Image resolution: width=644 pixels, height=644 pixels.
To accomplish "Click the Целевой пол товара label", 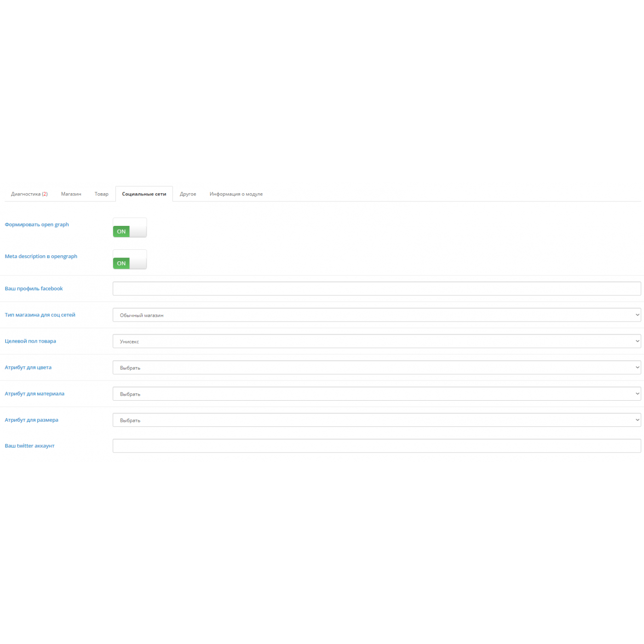I will tap(30, 341).
